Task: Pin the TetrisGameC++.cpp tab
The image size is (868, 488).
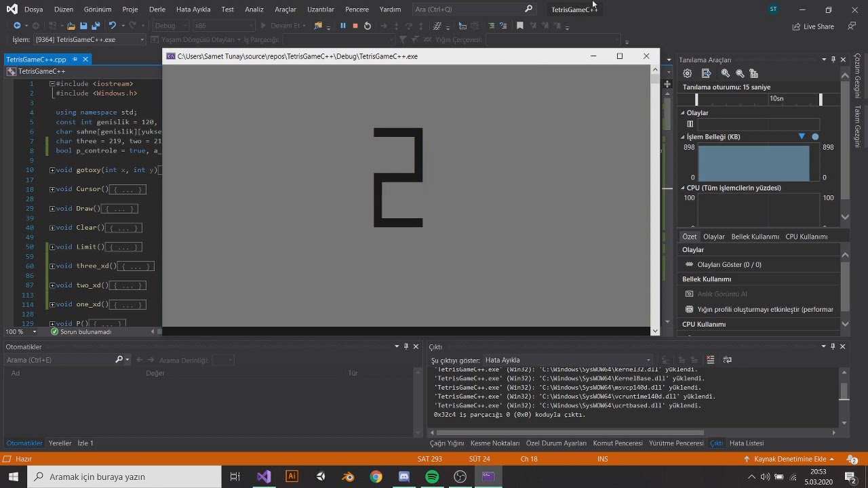Action: pyautogui.click(x=75, y=59)
